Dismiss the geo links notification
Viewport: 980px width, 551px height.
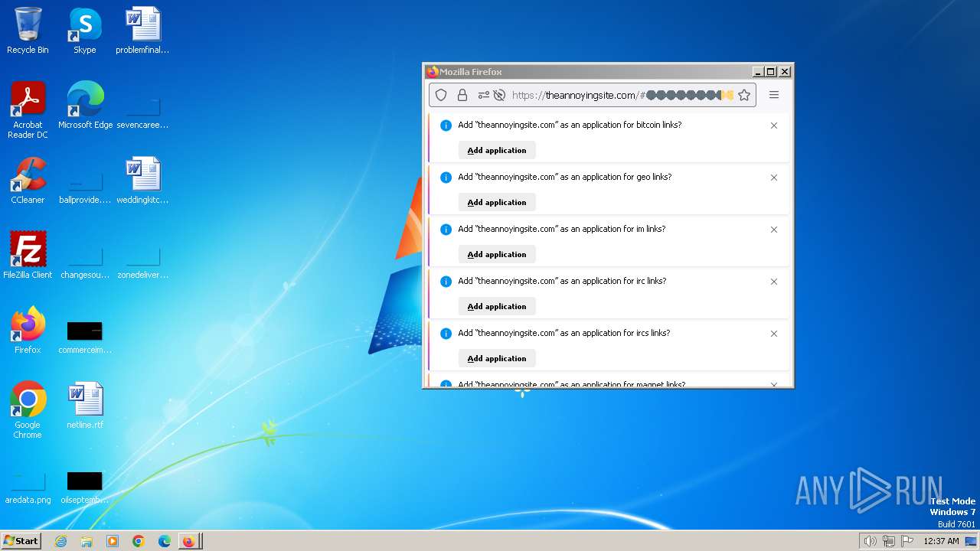pyautogui.click(x=774, y=178)
